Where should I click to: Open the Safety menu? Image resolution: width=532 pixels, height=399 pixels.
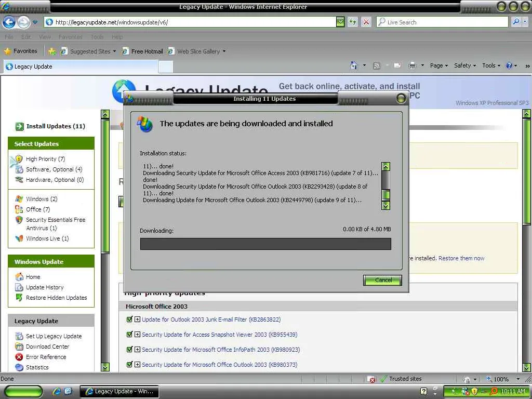[x=465, y=65]
